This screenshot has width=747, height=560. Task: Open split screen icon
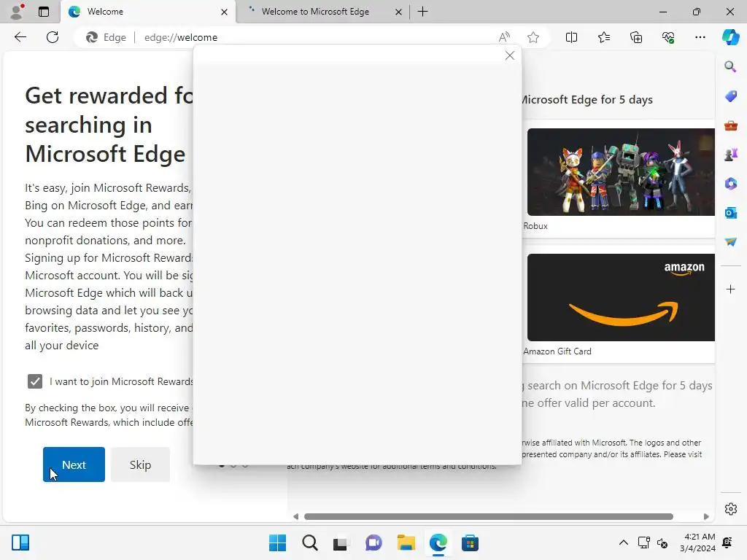click(571, 37)
